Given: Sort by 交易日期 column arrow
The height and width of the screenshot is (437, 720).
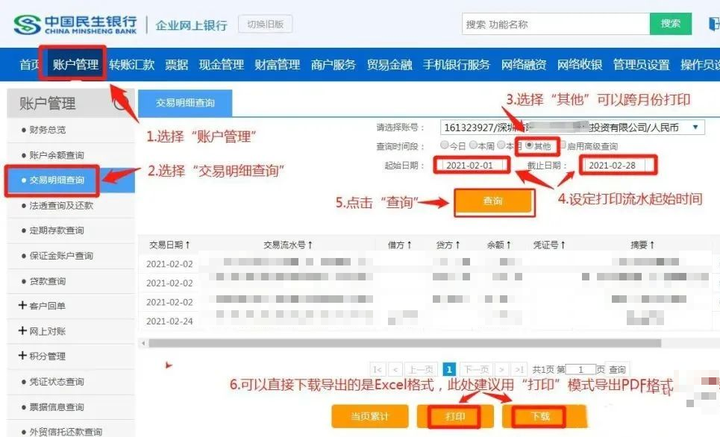Looking at the screenshot, I should (x=188, y=245).
